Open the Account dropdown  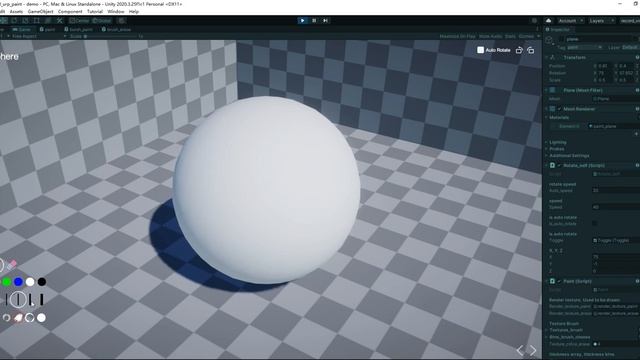(x=570, y=20)
